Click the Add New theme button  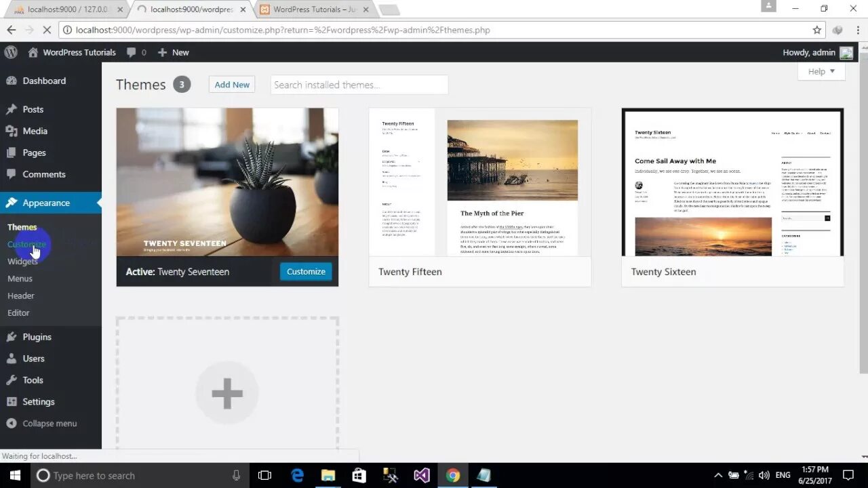point(232,85)
